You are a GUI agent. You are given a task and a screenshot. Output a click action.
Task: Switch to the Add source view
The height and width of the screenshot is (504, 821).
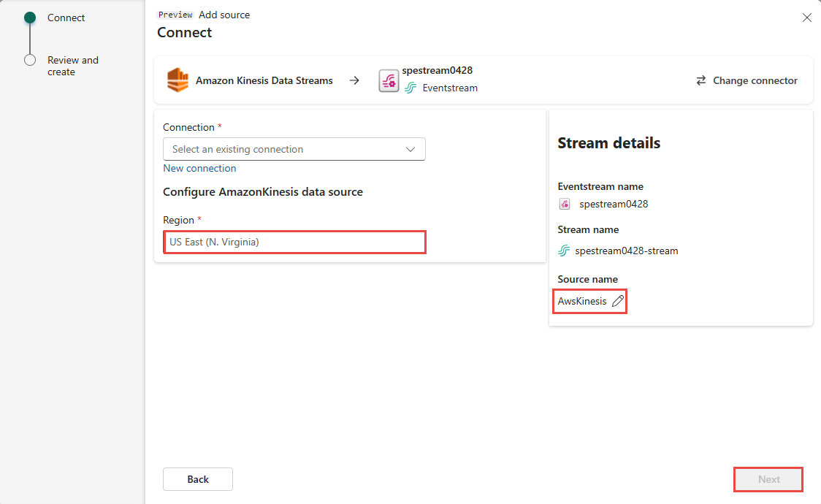point(224,14)
